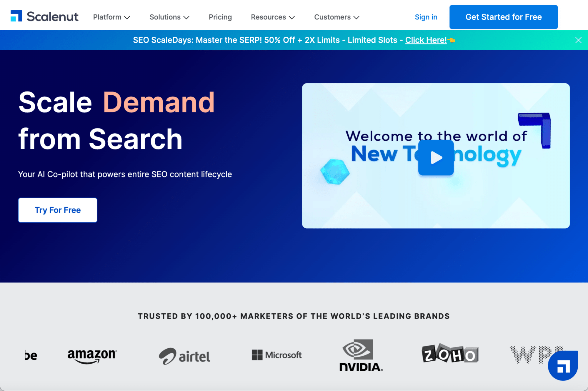Screen dimensions: 588x391
Task: Follow the Click Here! promo link
Action: (x=426, y=40)
